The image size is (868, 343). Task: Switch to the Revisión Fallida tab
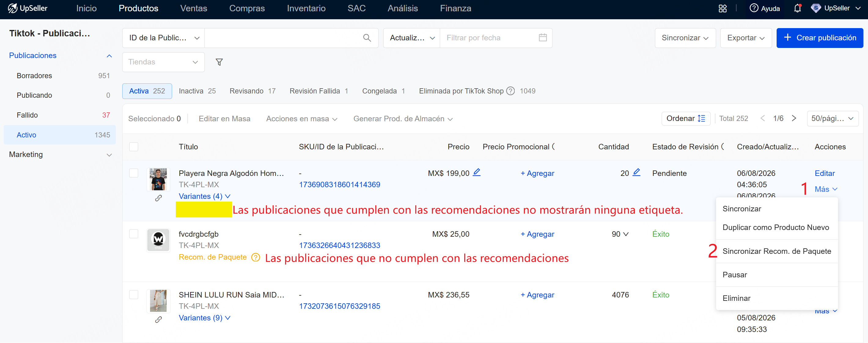[319, 91]
